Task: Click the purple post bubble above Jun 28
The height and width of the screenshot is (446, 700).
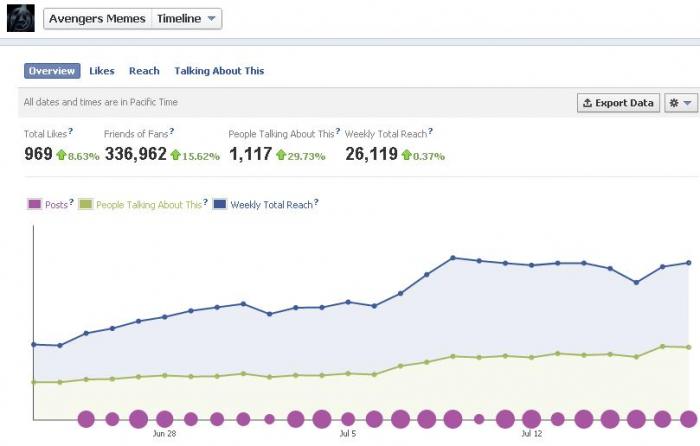Action: click(x=165, y=419)
